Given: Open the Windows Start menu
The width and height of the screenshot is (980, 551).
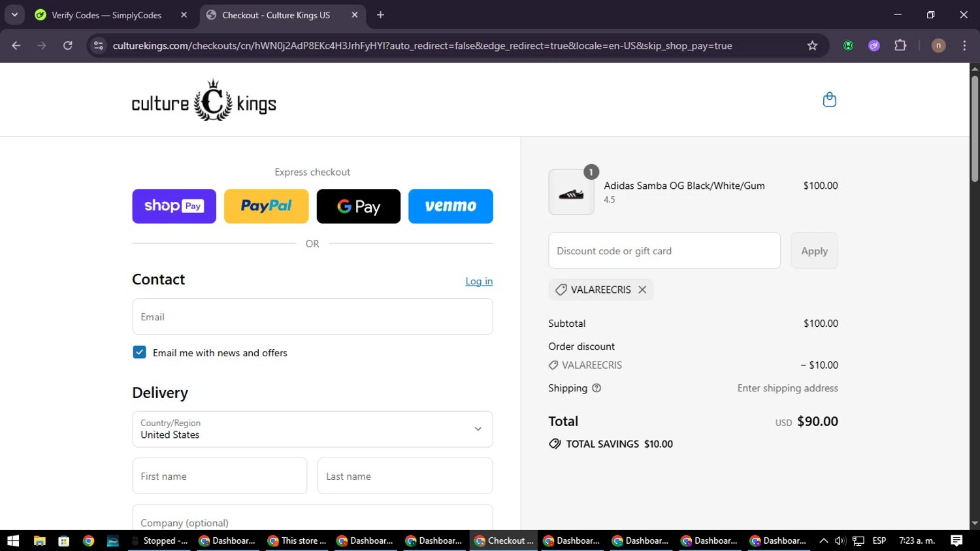Looking at the screenshot, I should pos(13,541).
